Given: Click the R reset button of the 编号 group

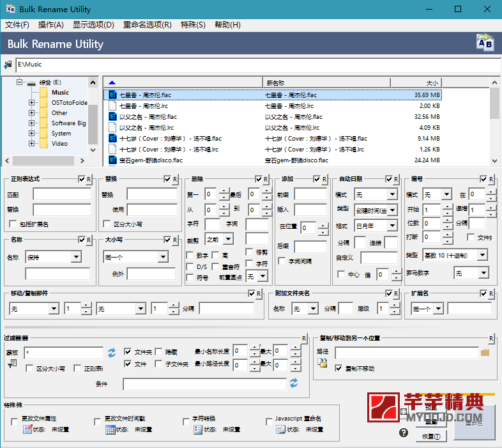Looking at the screenshot, I should (491, 179).
